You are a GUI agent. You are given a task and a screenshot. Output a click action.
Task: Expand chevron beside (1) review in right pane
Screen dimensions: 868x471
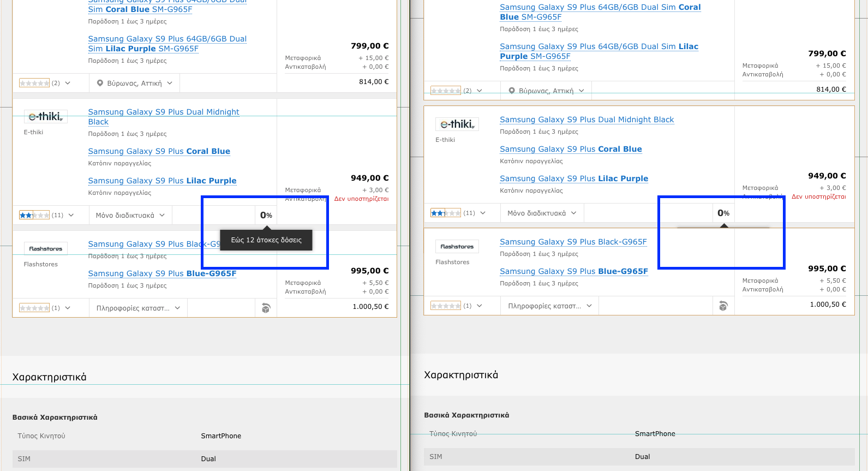coord(480,306)
